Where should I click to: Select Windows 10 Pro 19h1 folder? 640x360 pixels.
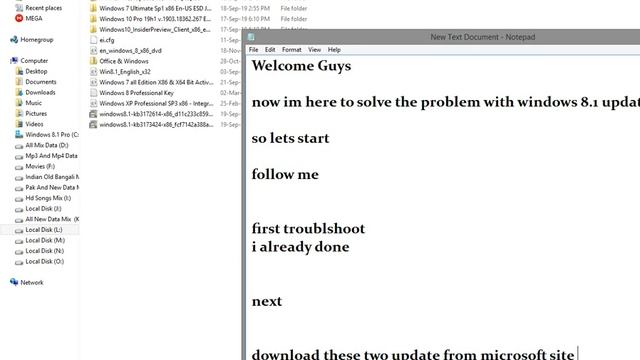pyautogui.click(x=155, y=19)
